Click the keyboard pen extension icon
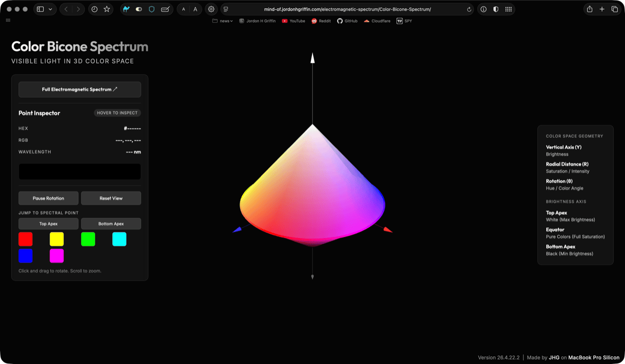Image resolution: width=625 pixels, height=364 pixels. point(165,9)
